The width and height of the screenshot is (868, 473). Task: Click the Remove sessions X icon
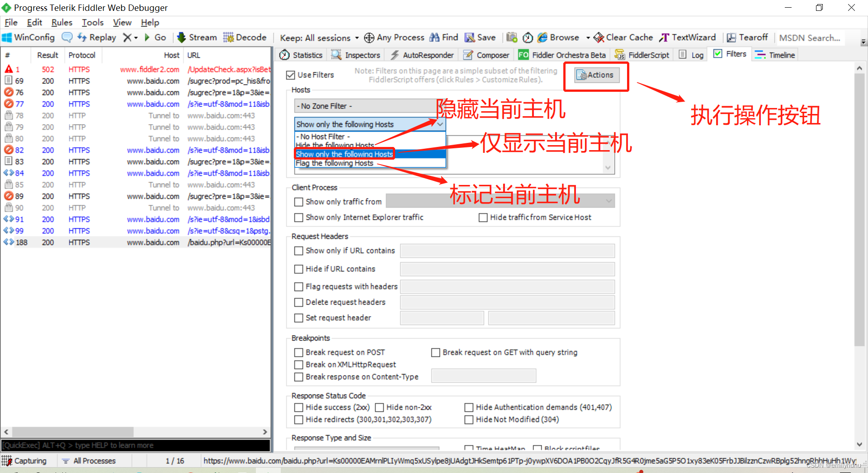[127, 38]
